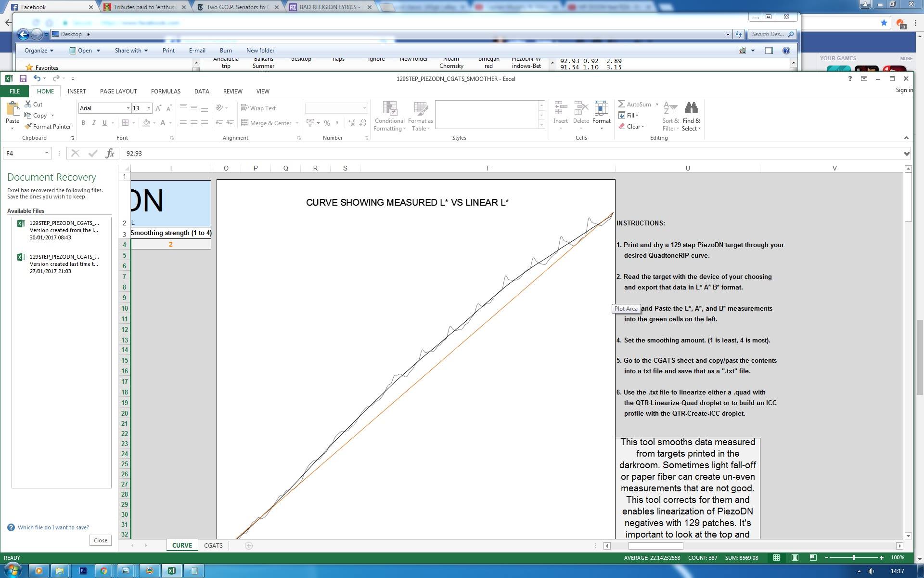Click the Save icon in quick access toolbar
This screenshot has width=924, height=578.
coord(23,79)
